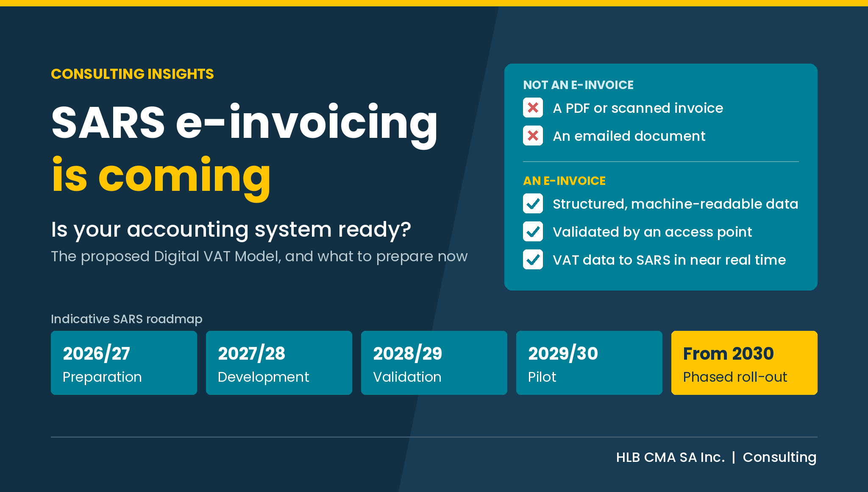Viewport: 868px width, 492px height.
Task: Click 'VAT data to SARS in near real time' text
Action: [x=669, y=260]
